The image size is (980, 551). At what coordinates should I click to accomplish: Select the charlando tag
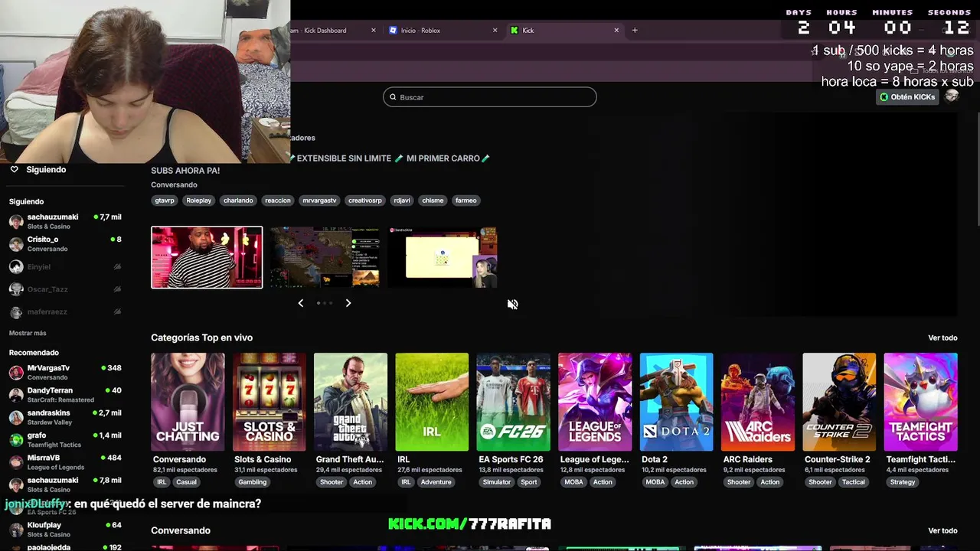(238, 201)
